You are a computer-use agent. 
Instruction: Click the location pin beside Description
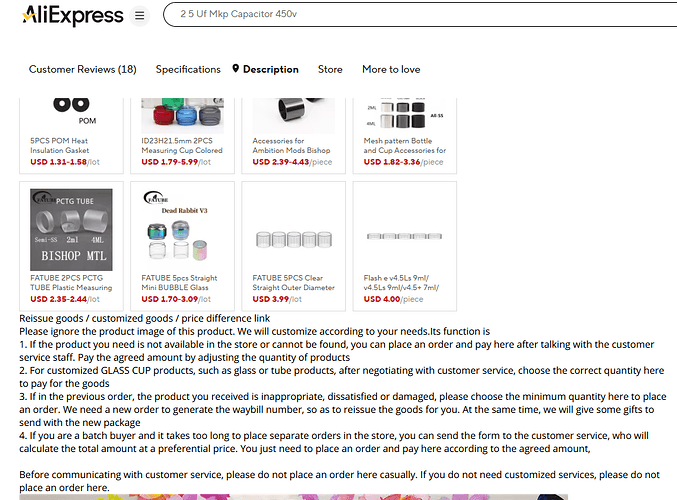[235, 69]
